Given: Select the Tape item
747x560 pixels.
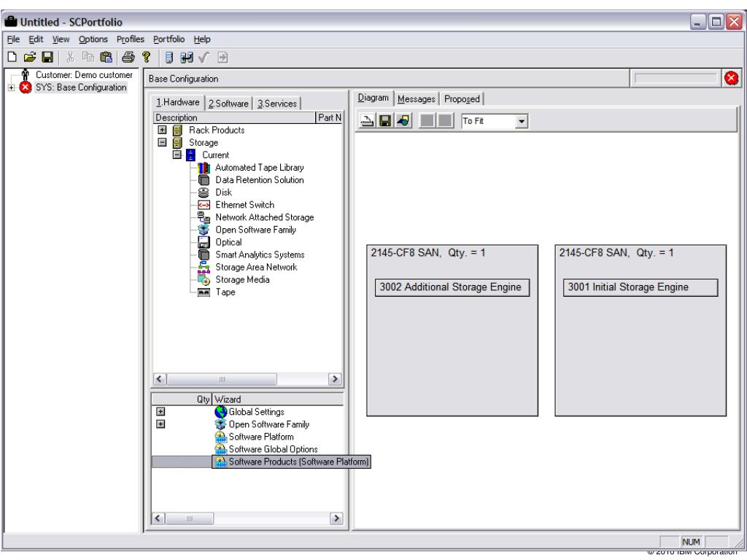Looking at the screenshot, I should pos(225,292).
